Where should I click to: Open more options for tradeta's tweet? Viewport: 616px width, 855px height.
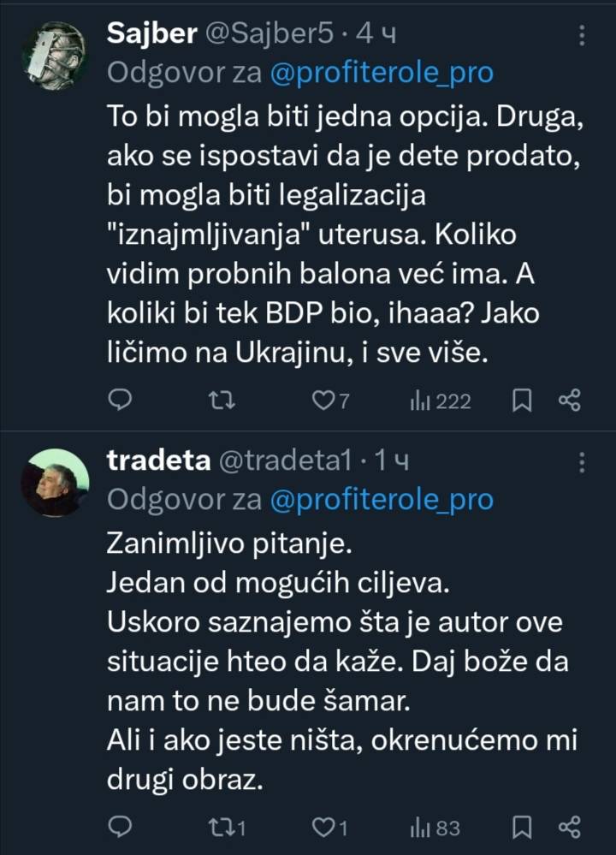coord(582,463)
